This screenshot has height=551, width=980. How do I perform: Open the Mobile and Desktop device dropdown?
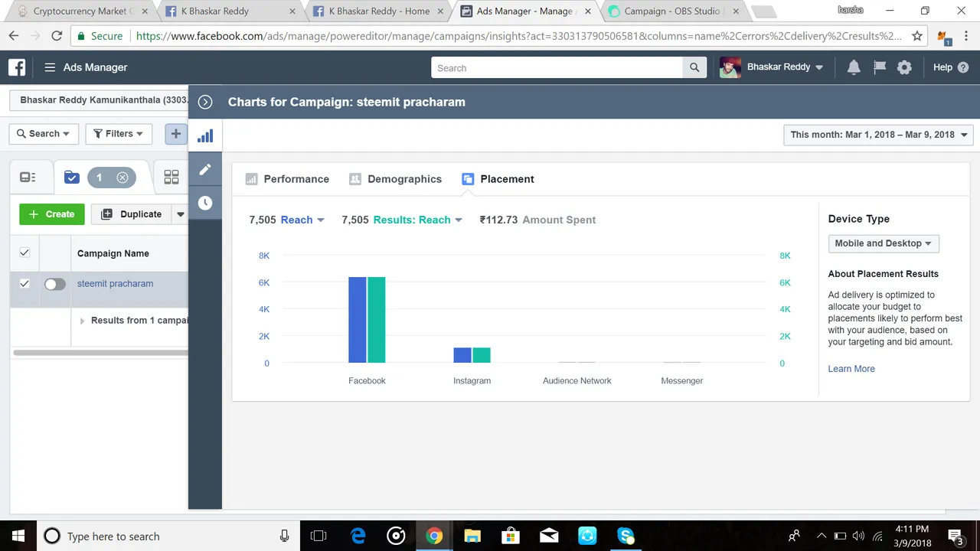pyautogui.click(x=884, y=243)
